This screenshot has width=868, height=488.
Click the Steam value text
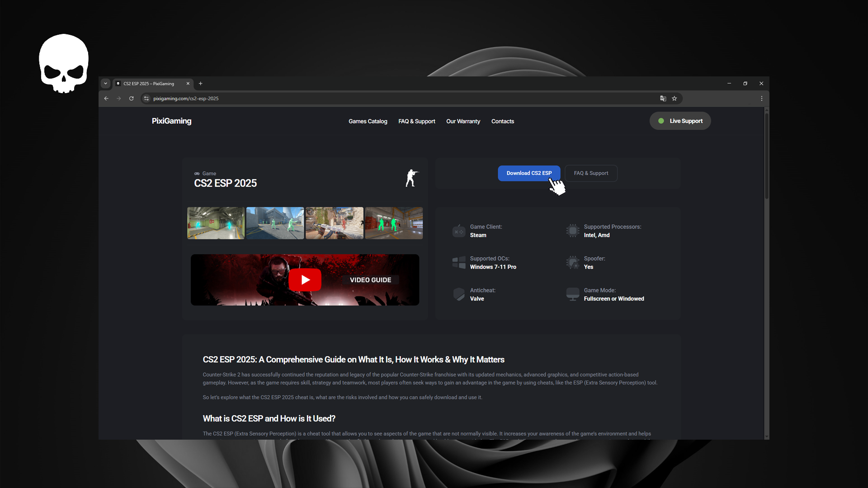478,235
